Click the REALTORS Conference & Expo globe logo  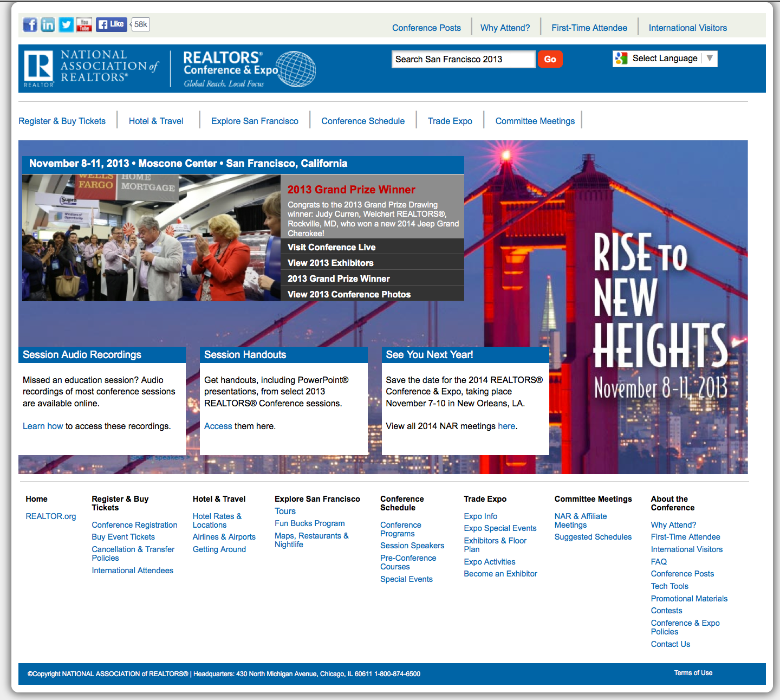[x=249, y=69]
